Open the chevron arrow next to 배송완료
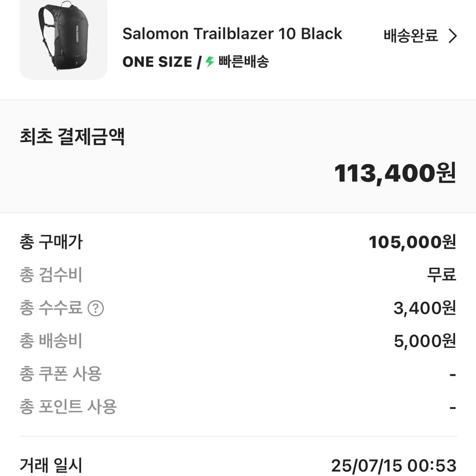This screenshot has width=476, height=476. (453, 36)
